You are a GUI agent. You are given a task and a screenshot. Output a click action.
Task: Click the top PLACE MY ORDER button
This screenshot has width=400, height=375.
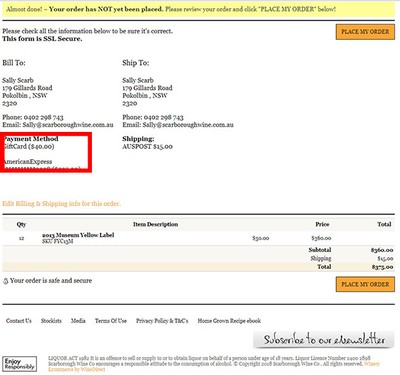point(365,32)
